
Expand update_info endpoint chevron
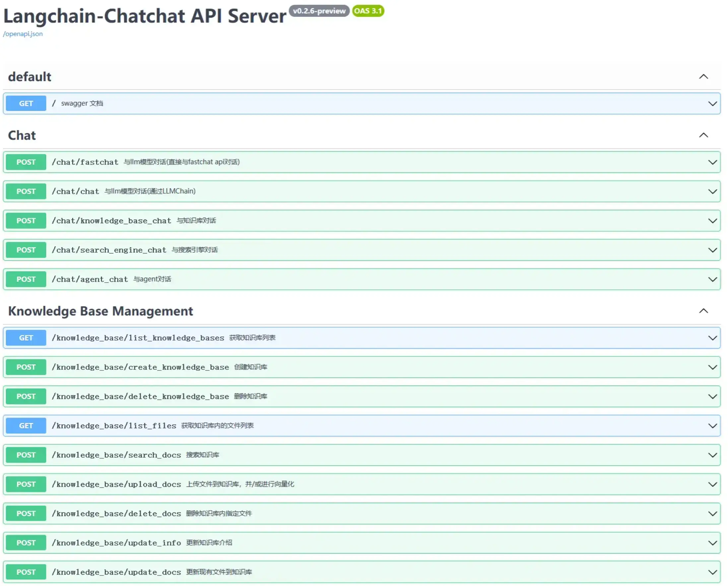pos(712,543)
